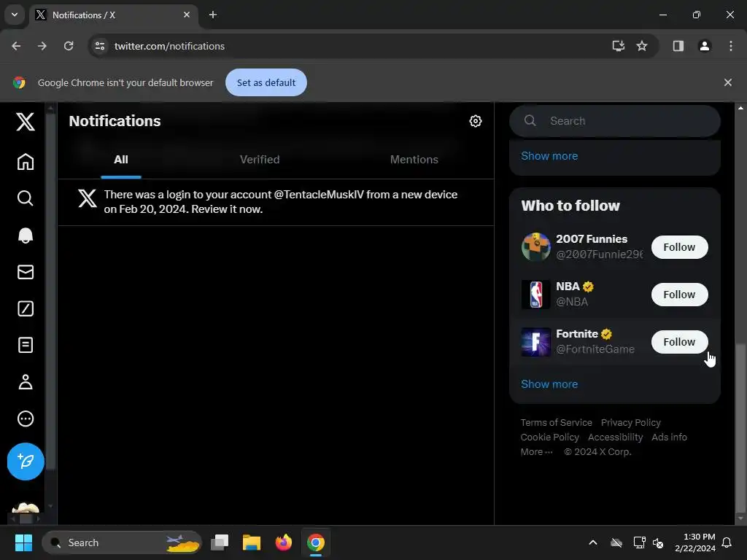Open Windows Start menu

tap(23, 542)
